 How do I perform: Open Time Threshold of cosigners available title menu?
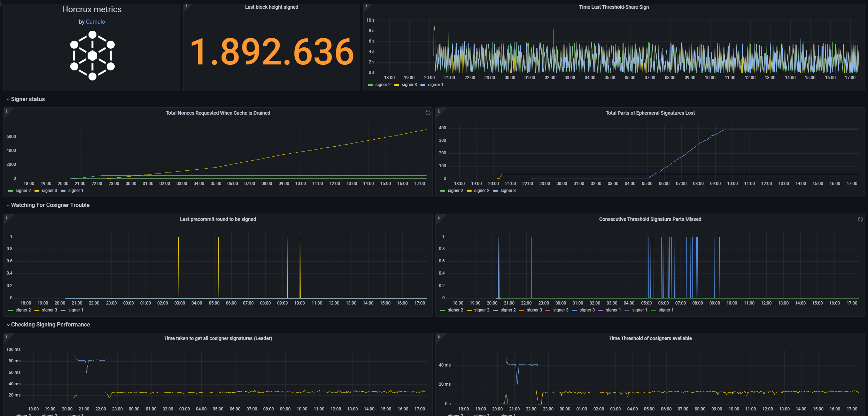point(650,338)
